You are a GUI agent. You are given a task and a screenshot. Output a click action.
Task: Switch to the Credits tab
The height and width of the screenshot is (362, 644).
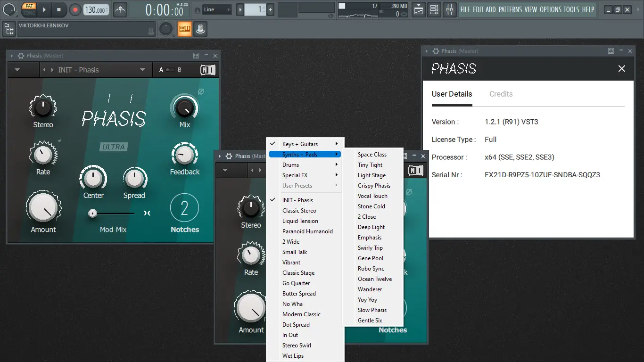click(x=501, y=94)
